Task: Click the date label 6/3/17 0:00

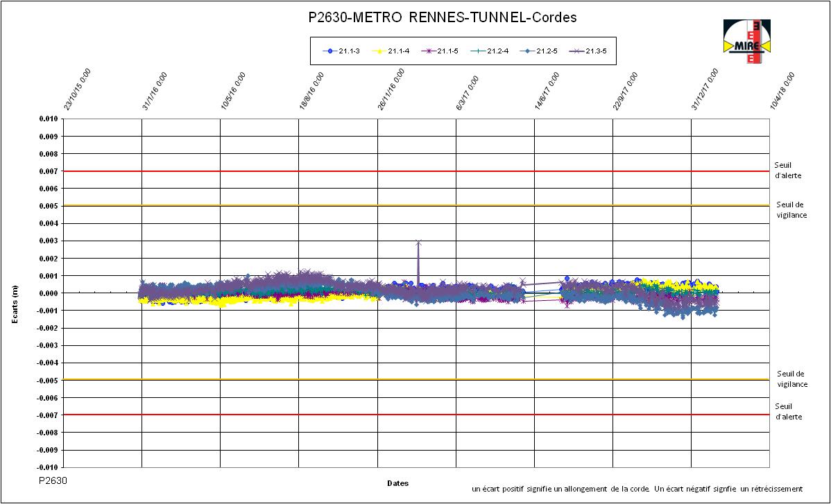Action: [468, 93]
